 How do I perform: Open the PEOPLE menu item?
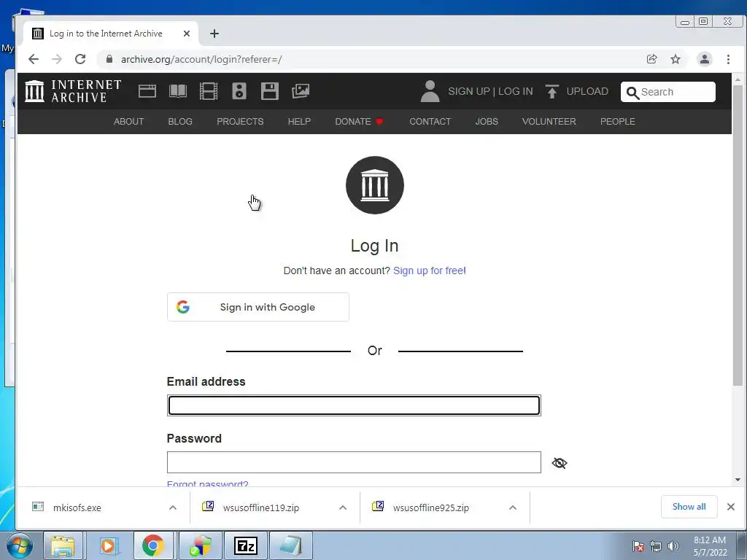pyautogui.click(x=617, y=122)
